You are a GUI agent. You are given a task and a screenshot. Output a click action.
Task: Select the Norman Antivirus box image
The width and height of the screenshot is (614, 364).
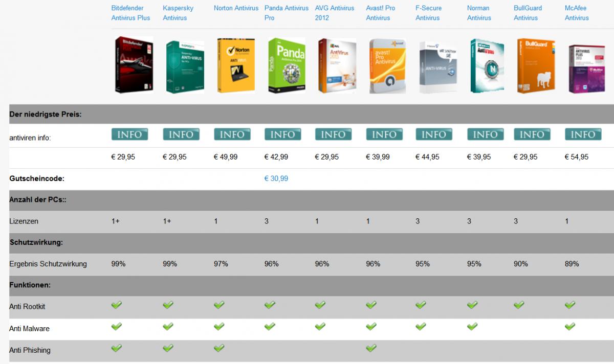(487, 66)
